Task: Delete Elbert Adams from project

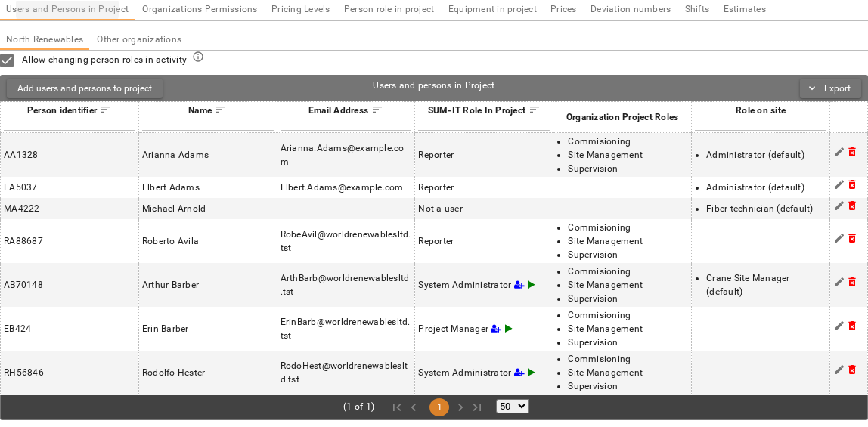Action: (x=852, y=184)
